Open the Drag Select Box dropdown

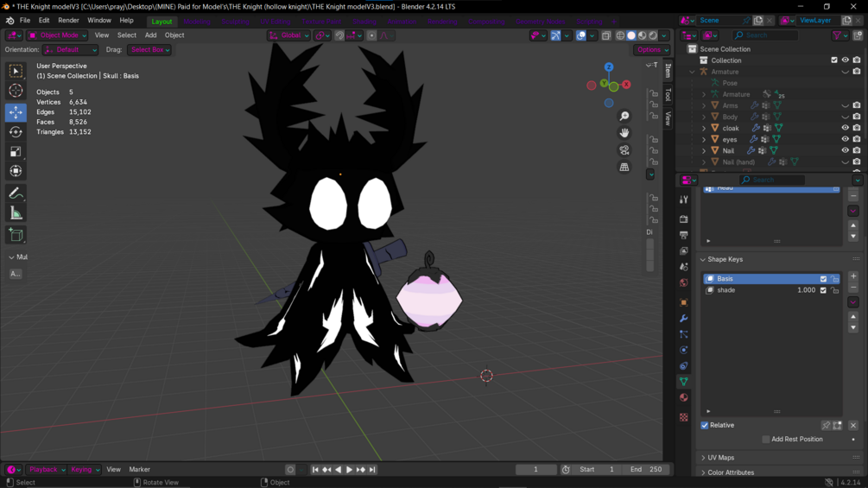tap(149, 50)
